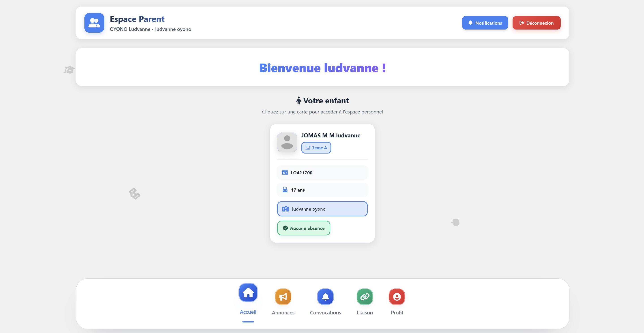This screenshot has height=333, width=644.
Task: Click the logout icon in Déconnexion button
Action: 522,23
